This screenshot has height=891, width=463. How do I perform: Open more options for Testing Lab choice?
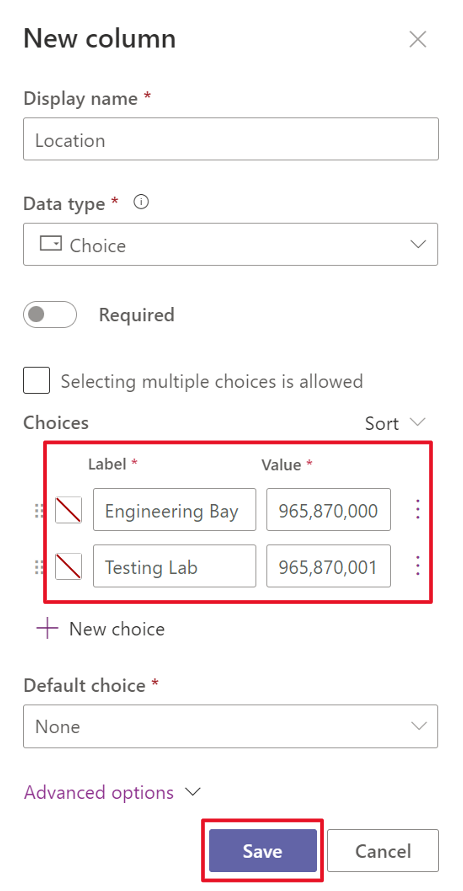pos(418,565)
